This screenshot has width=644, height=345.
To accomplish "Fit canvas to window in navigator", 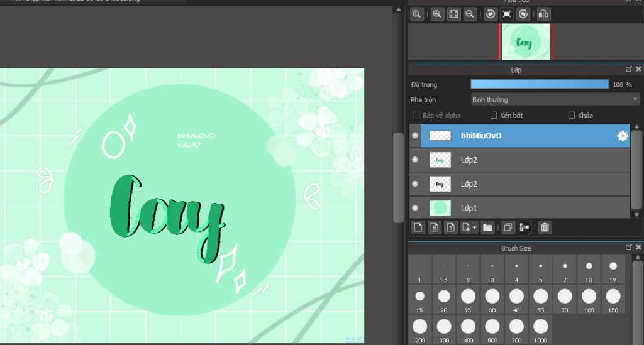I will pyautogui.click(x=453, y=14).
